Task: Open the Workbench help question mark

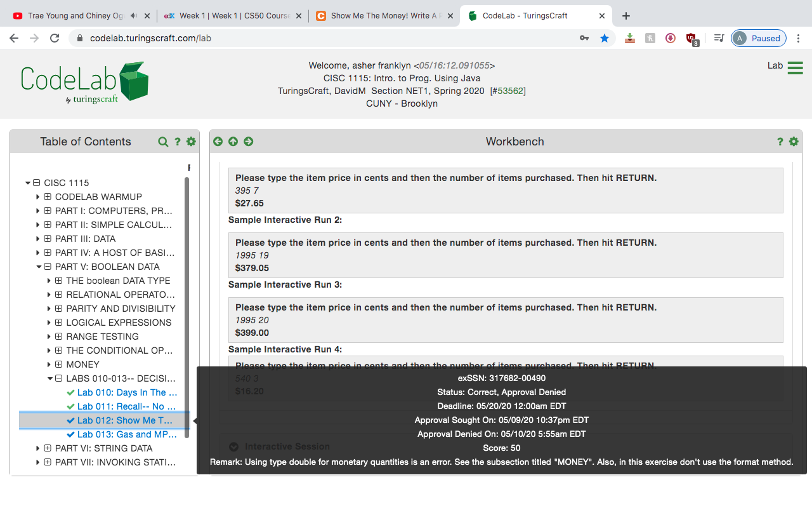Action: [x=780, y=142]
